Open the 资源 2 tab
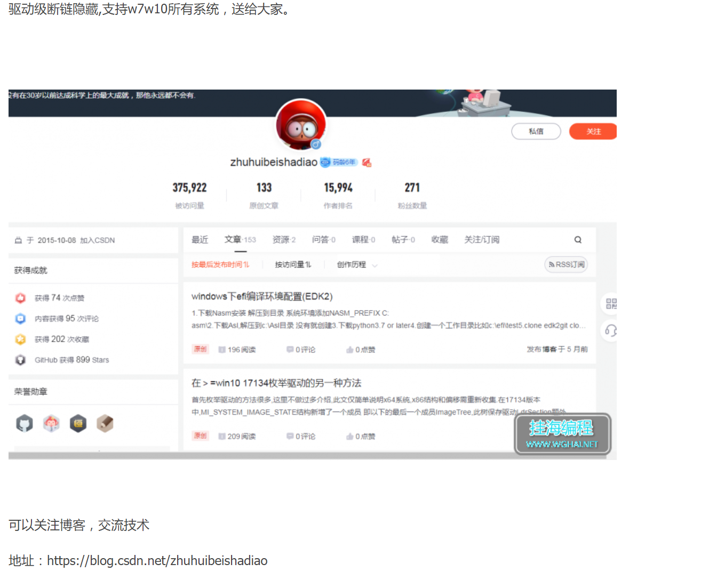Image resolution: width=709 pixels, height=588 pixels. tap(284, 240)
